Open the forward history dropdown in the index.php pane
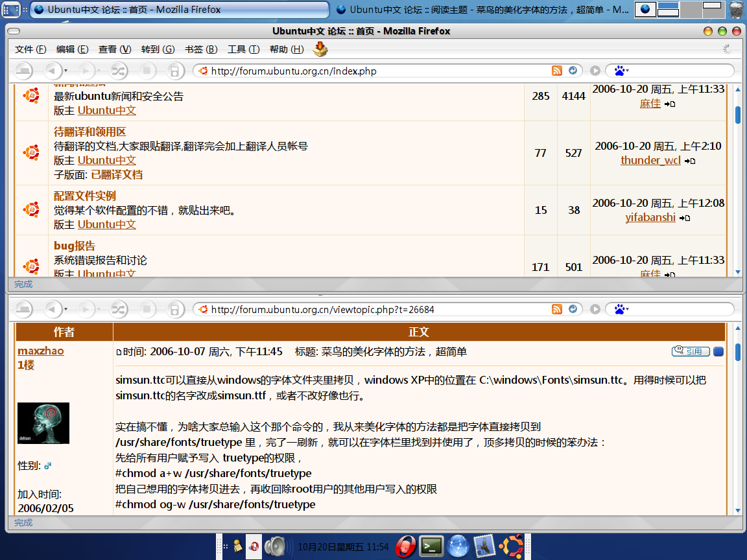747x560 pixels. click(x=99, y=71)
